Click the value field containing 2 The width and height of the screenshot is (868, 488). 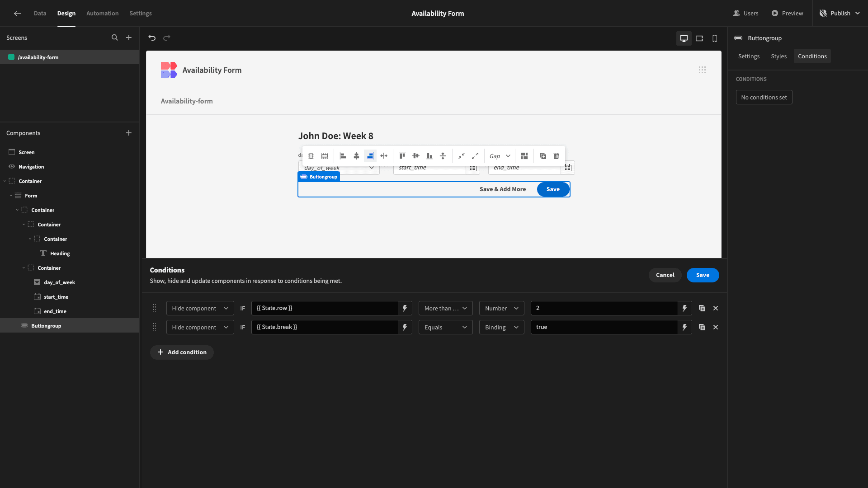coord(604,308)
